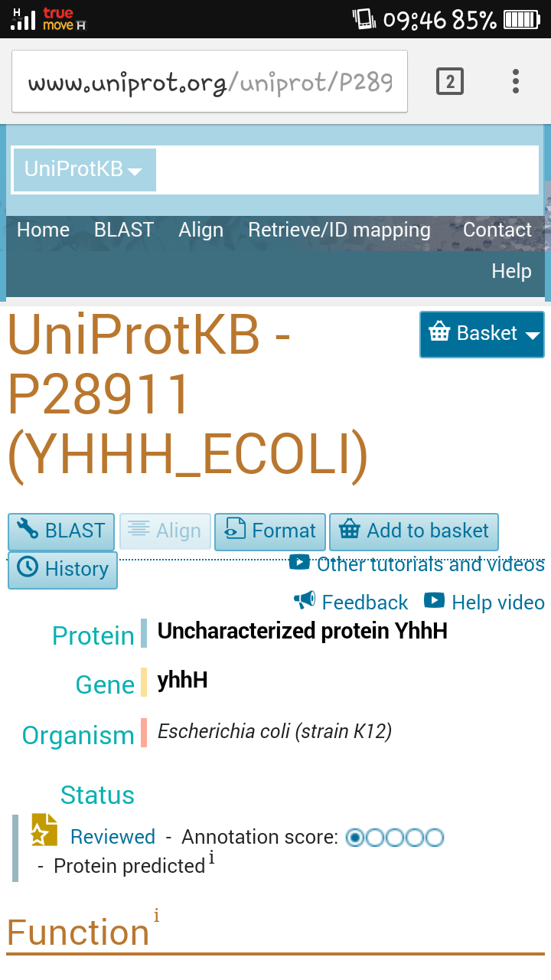Open the browser three-dot overflow menu
The height and width of the screenshot is (980, 551).
pyautogui.click(x=516, y=81)
